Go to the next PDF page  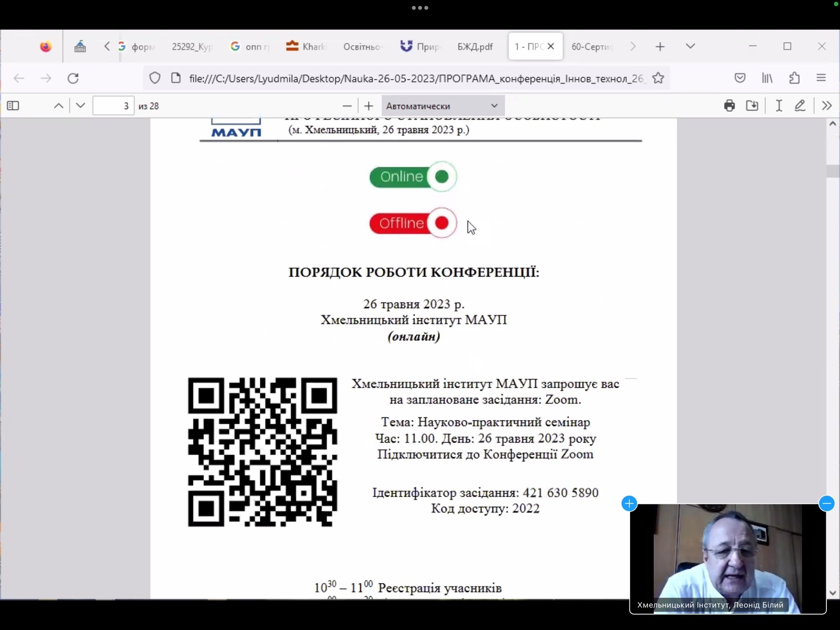pos(80,106)
